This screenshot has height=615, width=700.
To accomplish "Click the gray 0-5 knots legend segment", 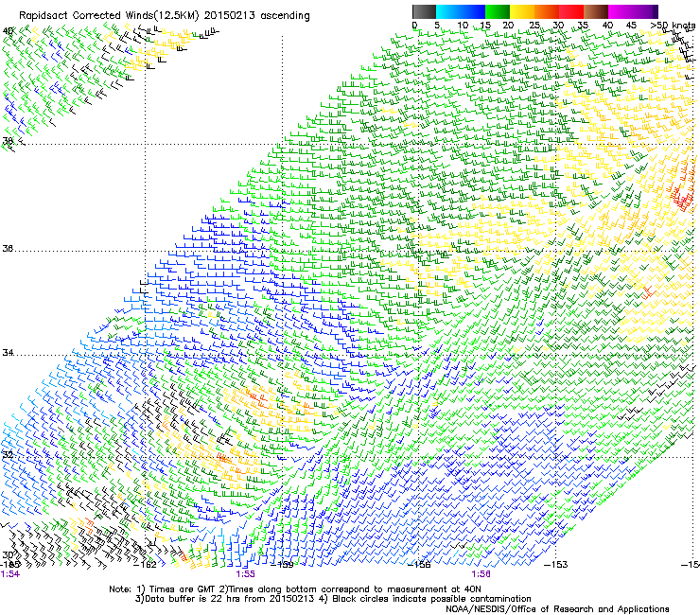I will pos(424,11).
